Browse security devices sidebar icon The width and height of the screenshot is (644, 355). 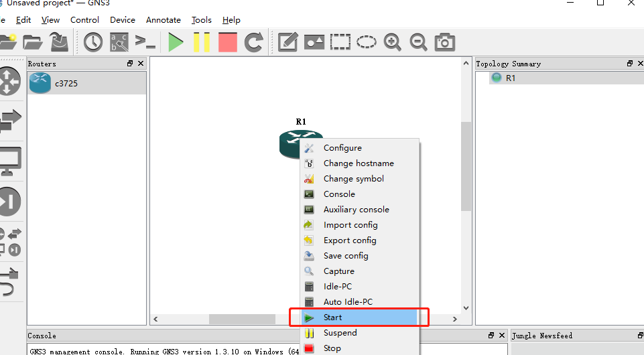tap(10, 202)
